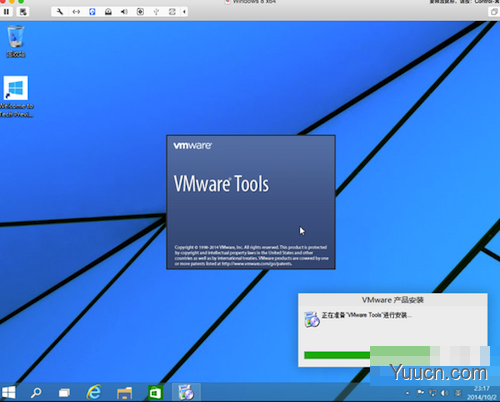Open Action Center flag icon
The width and height of the screenshot is (500, 402).
tap(420, 393)
